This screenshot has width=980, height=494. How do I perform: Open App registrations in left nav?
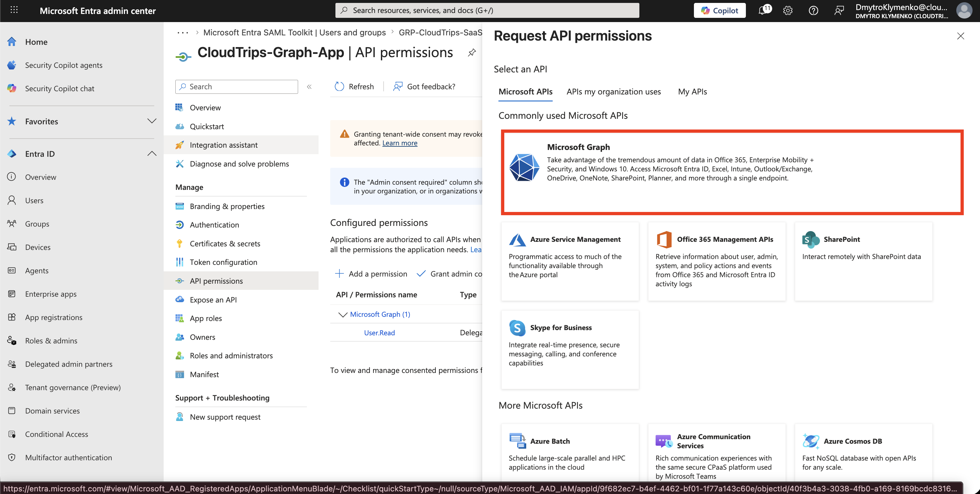54,317
